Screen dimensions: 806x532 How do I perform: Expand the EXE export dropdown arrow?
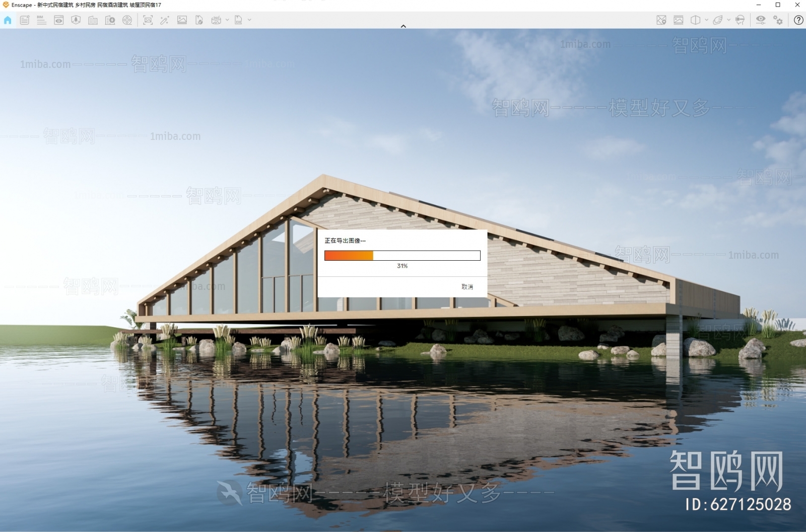coord(249,20)
